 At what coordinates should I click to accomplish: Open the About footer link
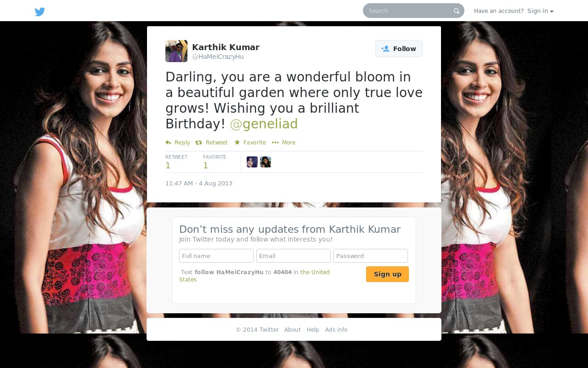pos(293,330)
